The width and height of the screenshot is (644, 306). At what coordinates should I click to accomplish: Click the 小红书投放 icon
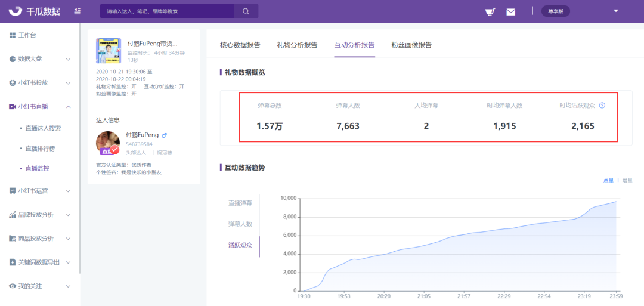coord(13,82)
